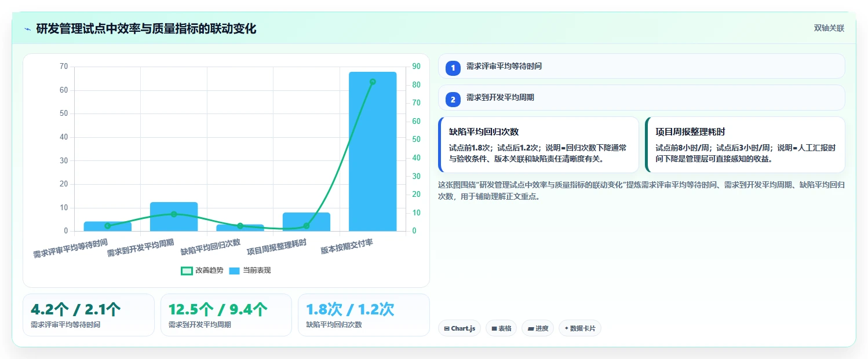
Task: Select list item 1 需求评审平均等待时间
Action: coord(641,66)
